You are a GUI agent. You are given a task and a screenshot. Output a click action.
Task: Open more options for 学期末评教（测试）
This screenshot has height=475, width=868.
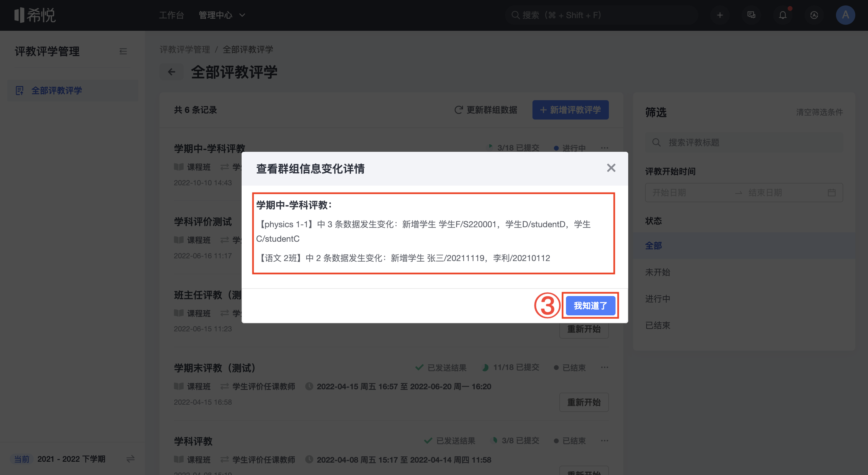pyautogui.click(x=605, y=367)
